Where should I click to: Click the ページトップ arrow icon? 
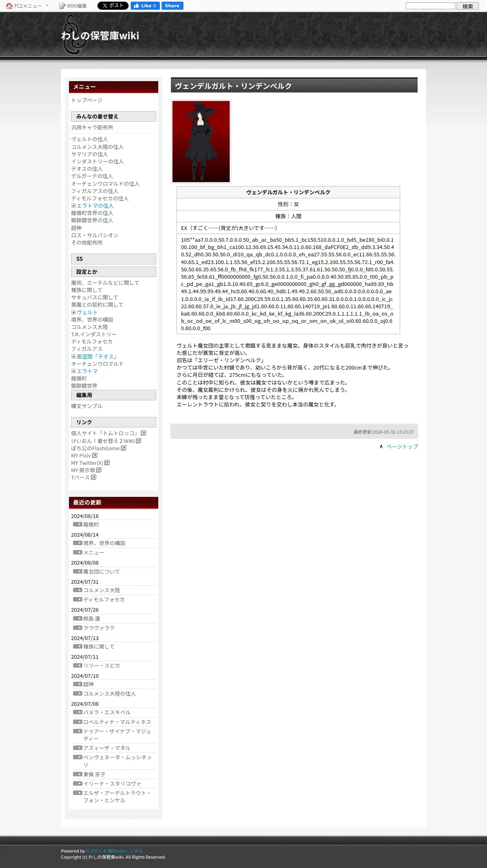coord(381,447)
